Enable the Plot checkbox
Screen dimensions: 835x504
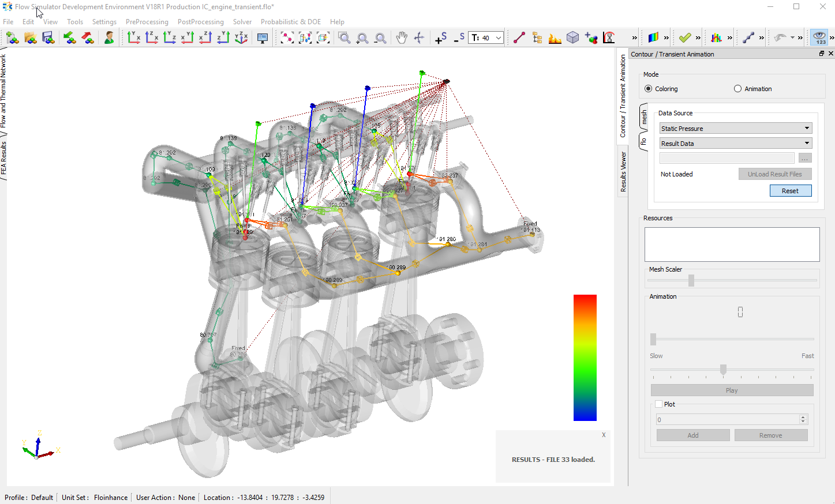658,404
